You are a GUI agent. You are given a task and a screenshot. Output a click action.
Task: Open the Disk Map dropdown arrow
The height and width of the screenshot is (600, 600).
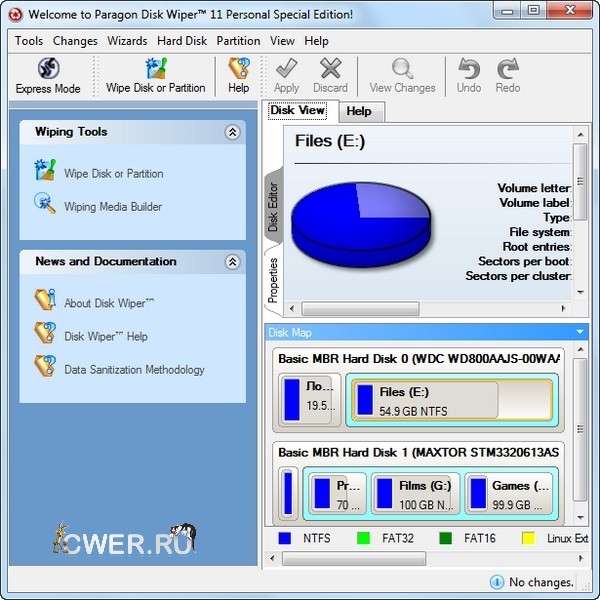click(x=580, y=332)
